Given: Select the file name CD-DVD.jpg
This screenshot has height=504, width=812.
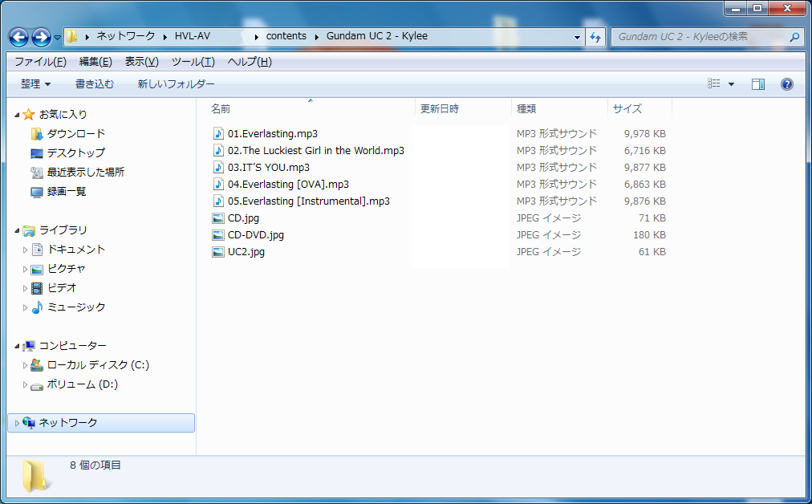Looking at the screenshot, I should point(256,235).
